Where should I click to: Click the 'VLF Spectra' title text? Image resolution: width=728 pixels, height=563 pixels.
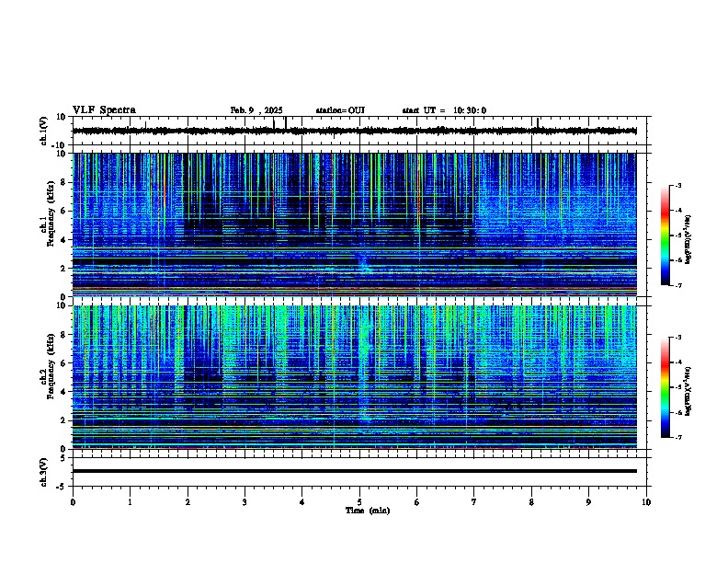point(104,110)
